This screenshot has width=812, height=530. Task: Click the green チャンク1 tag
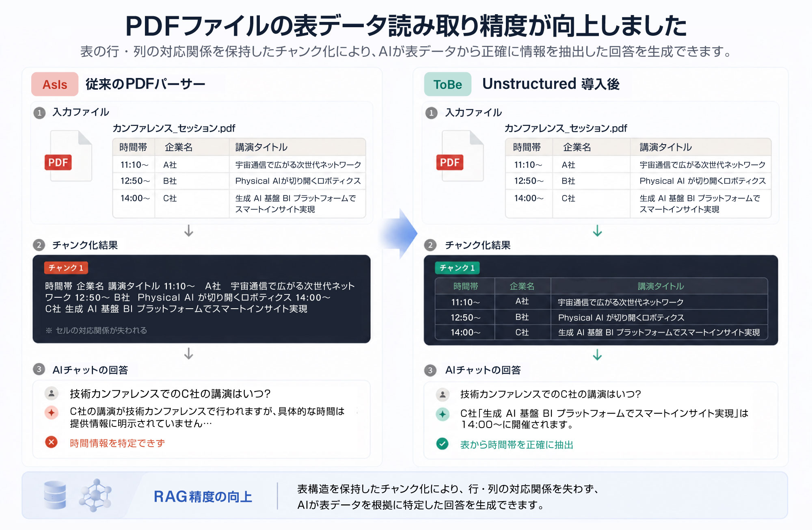(x=457, y=268)
